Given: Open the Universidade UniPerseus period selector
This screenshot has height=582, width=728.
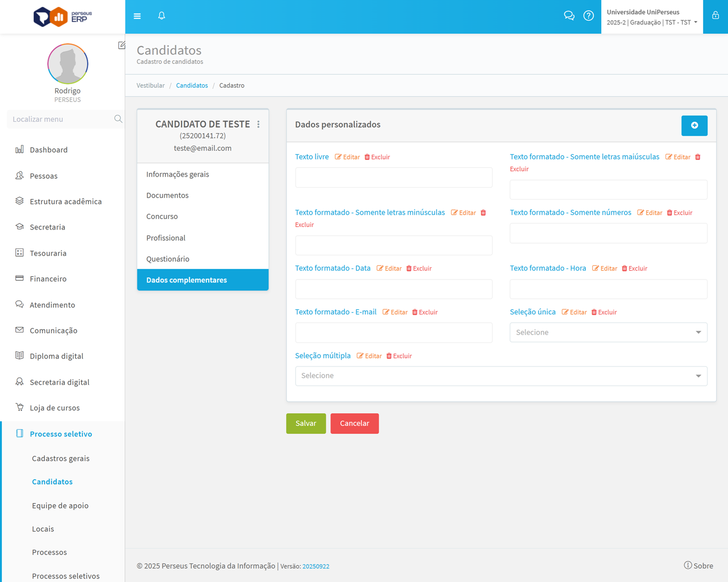Looking at the screenshot, I should point(652,17).
